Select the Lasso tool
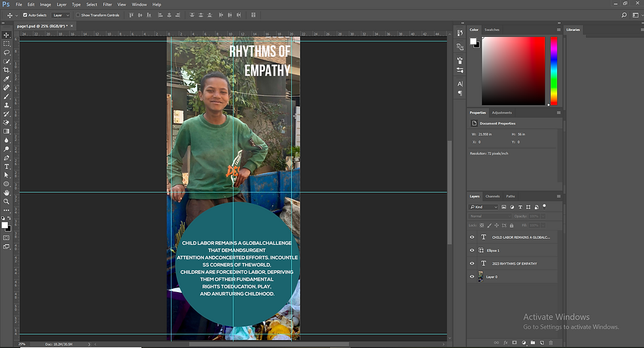Viewport: 644px width, 348px height. [x=7, y=52]
